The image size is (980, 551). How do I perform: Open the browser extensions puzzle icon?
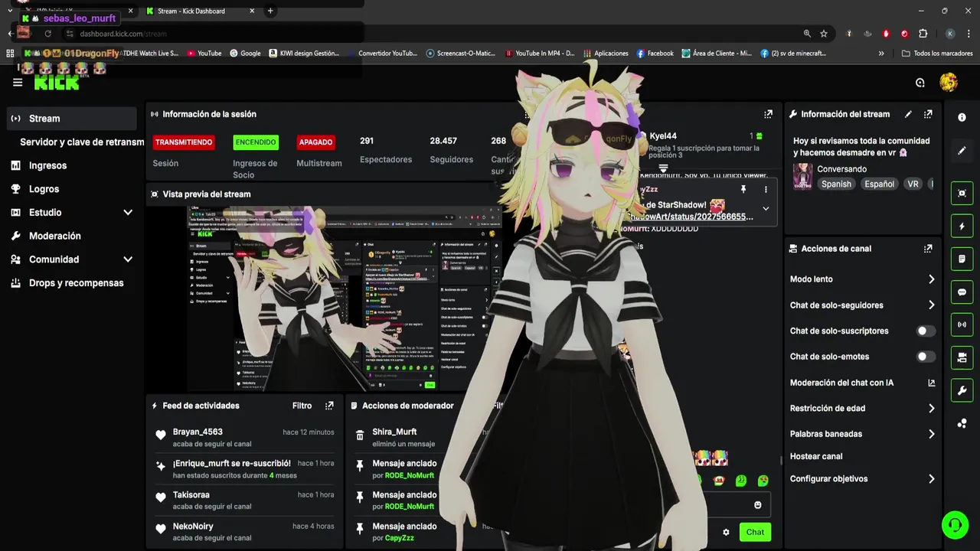(923, 34)
